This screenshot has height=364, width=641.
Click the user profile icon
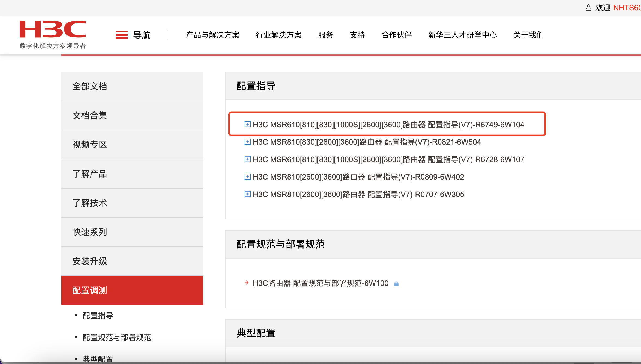[588, 8]
